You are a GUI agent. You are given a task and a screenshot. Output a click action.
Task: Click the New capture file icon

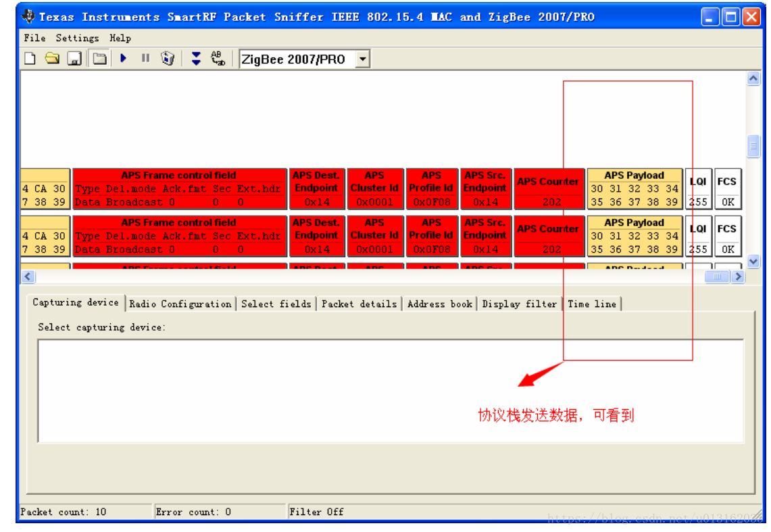[30, 59]
